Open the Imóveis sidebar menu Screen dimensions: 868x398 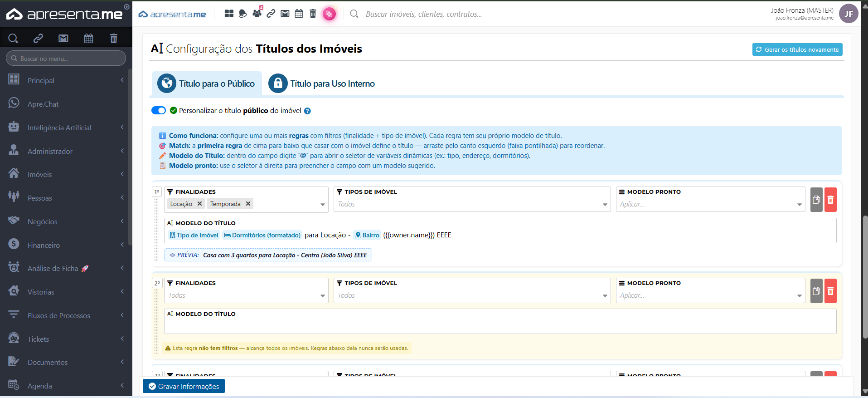(x=66, y=174)
